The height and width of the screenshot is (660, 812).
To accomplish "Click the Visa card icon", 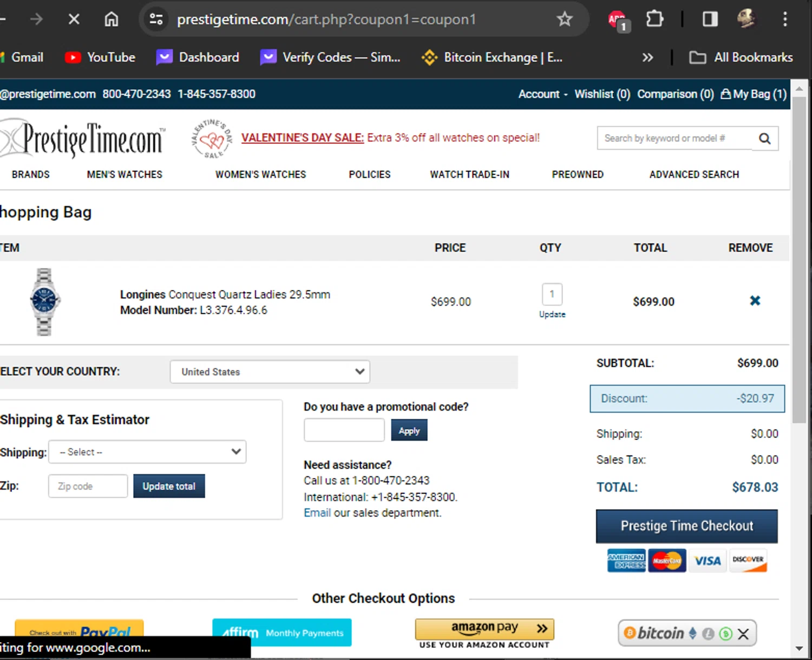I will (708, 560).
